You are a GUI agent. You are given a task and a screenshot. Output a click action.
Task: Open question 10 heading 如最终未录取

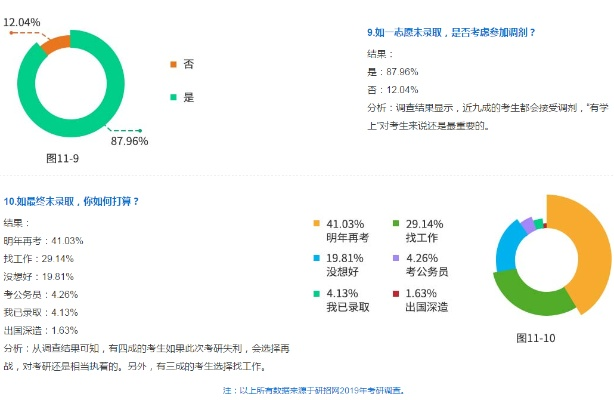coord(71,201)
